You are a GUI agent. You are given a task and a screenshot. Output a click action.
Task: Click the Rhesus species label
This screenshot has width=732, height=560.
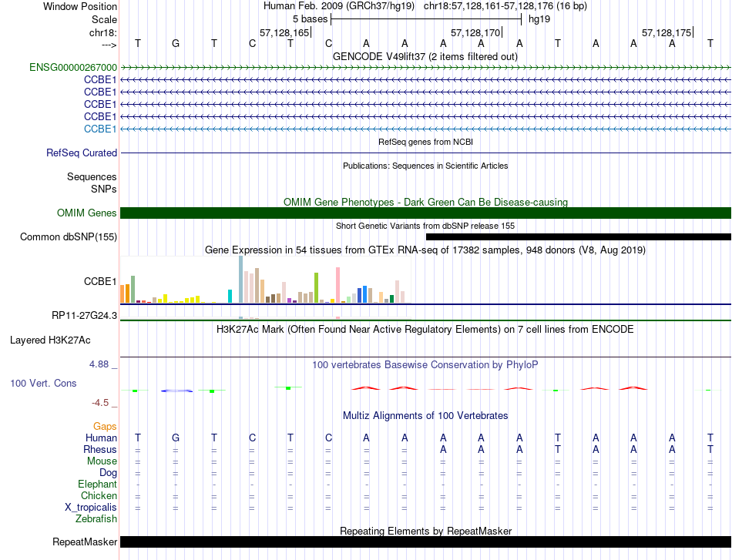pos(100,449)
